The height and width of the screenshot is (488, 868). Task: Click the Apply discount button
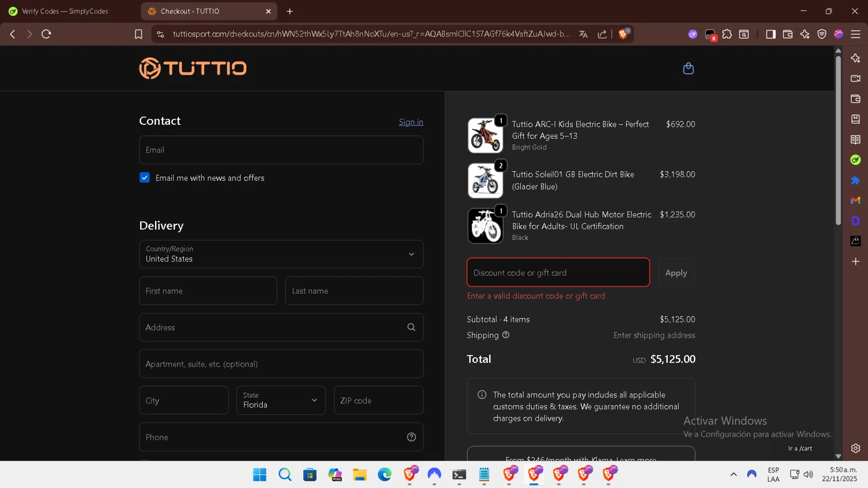[x=676, y=272]
